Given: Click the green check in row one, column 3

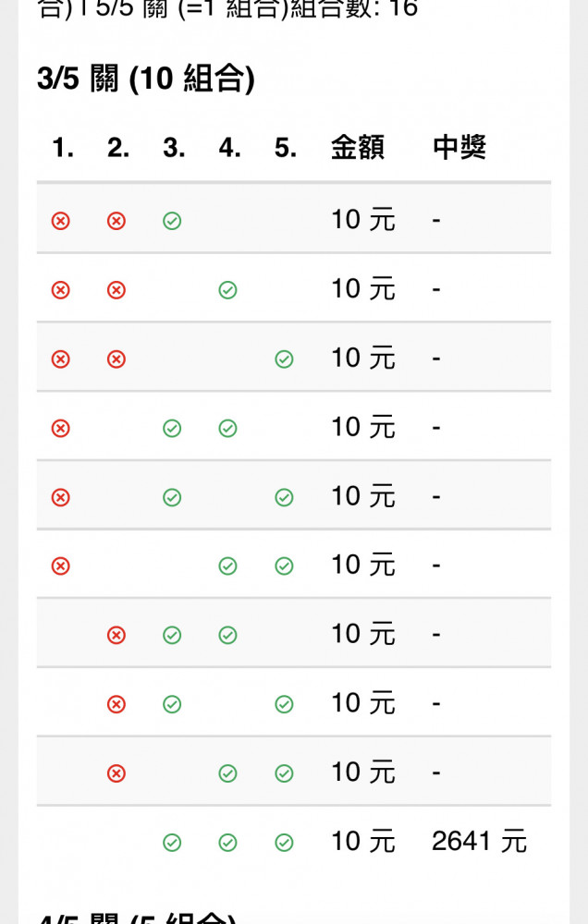Looking at the screenshot, I should 172,221.
